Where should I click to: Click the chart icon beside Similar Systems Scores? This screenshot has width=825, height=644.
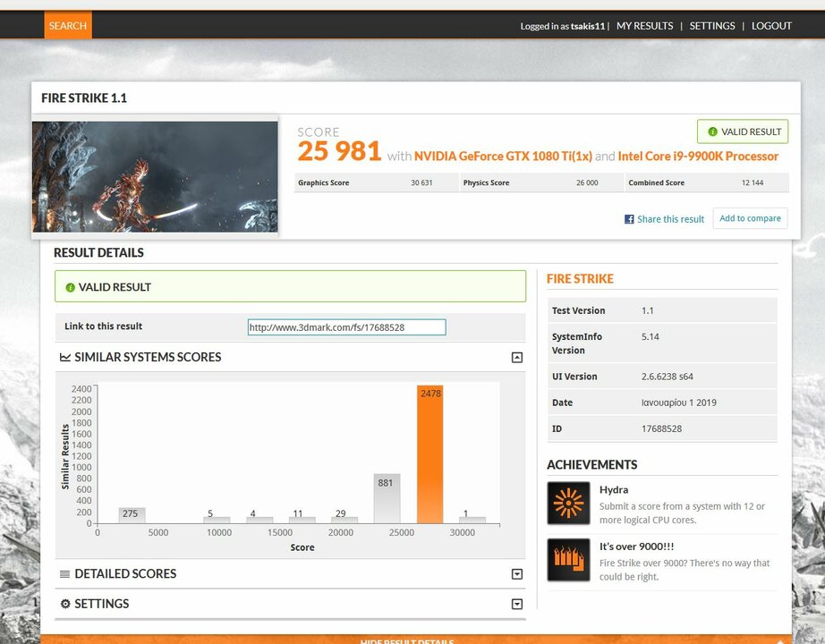[65, 357]
